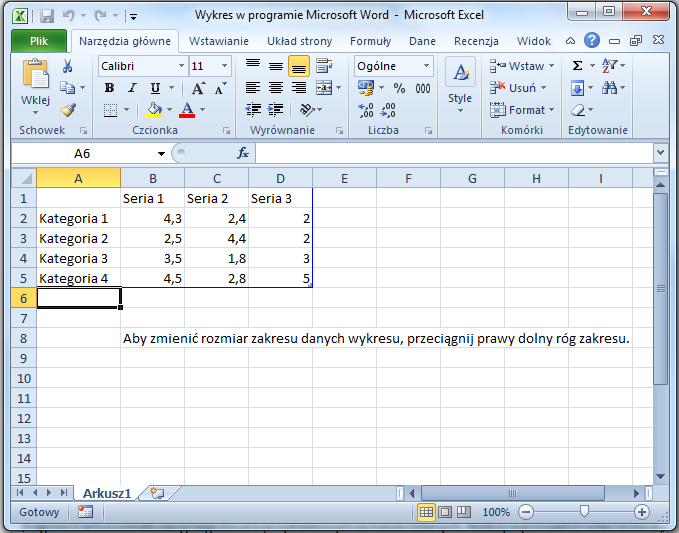Screen dimensions: 679x533
Task: Click the Merge and center icon
Action: click(323, 88)
